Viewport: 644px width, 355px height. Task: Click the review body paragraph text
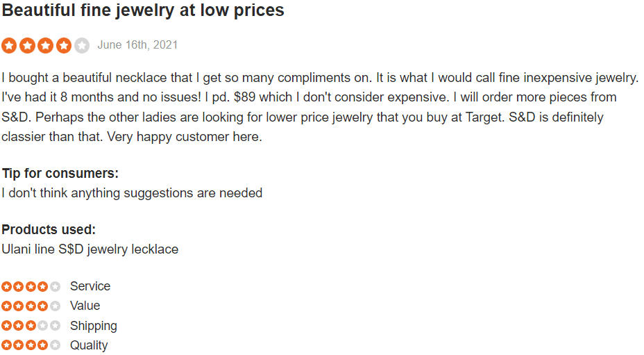[x=320, y=107]
